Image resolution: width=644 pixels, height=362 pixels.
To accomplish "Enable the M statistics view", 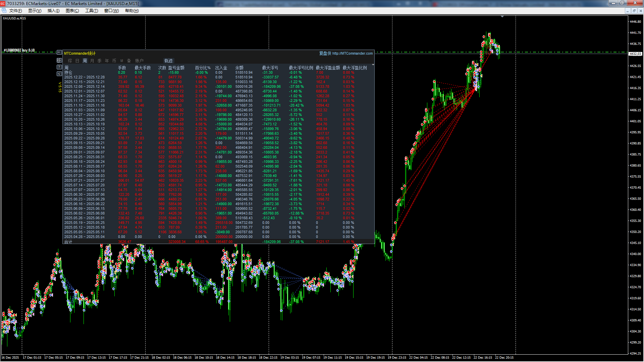I will [122, 61].
